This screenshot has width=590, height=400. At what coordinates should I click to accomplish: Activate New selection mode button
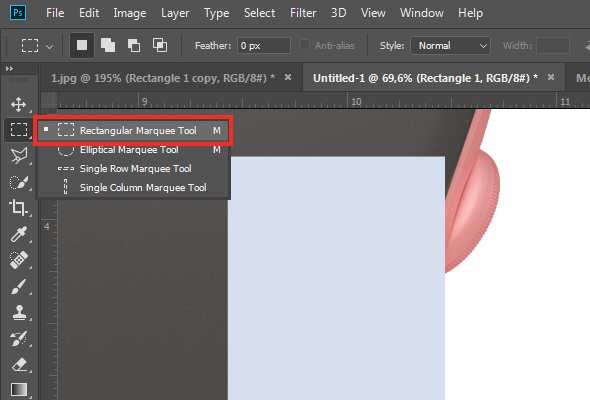[x=82, y=46]
